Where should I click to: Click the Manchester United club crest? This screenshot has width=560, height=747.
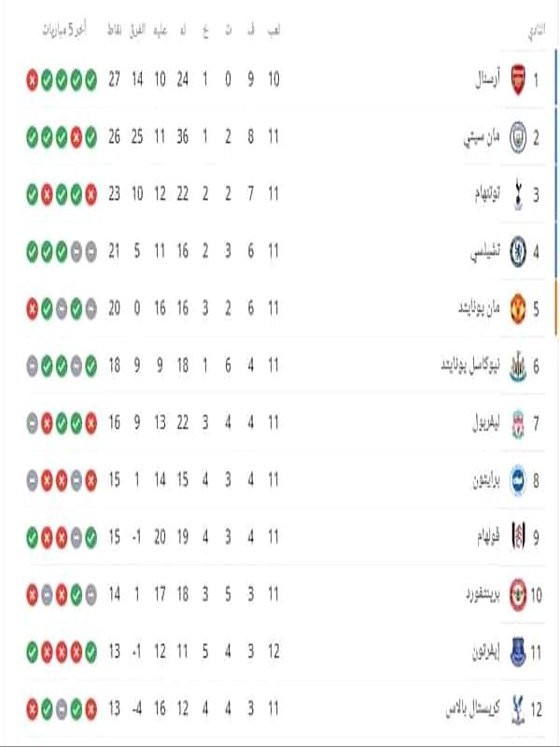coord(518,309)
